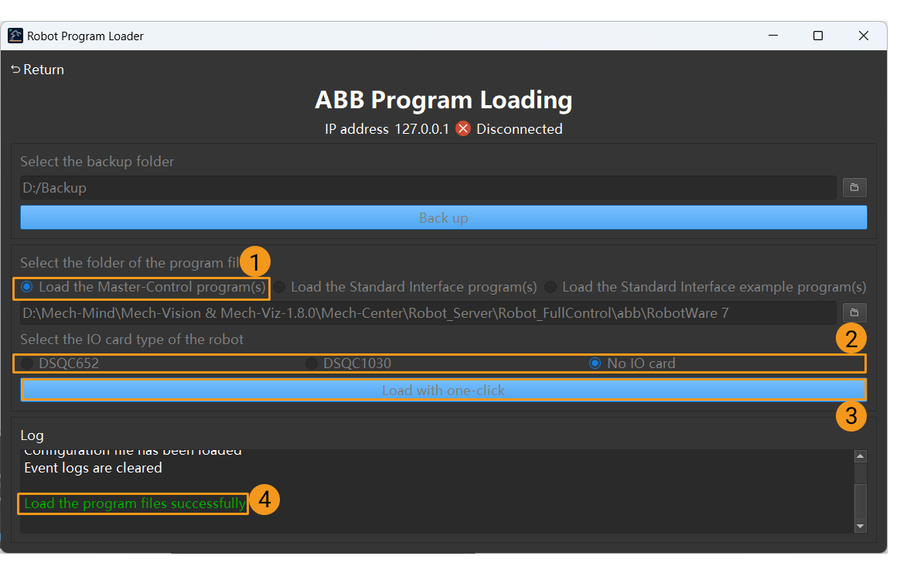The width and height of the screenshot is (924, 580).
Task: Select Load the Standard Interface program(s)
Action: click(279, 287)
